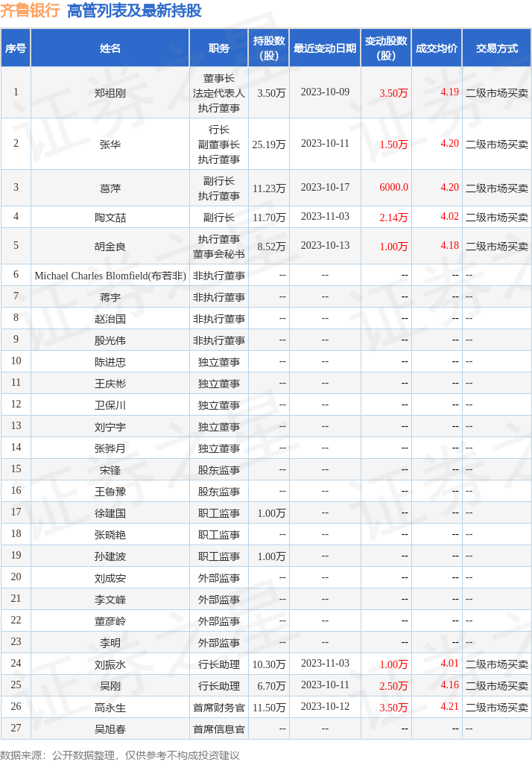Click the name 宋锋

pos(110,470)
